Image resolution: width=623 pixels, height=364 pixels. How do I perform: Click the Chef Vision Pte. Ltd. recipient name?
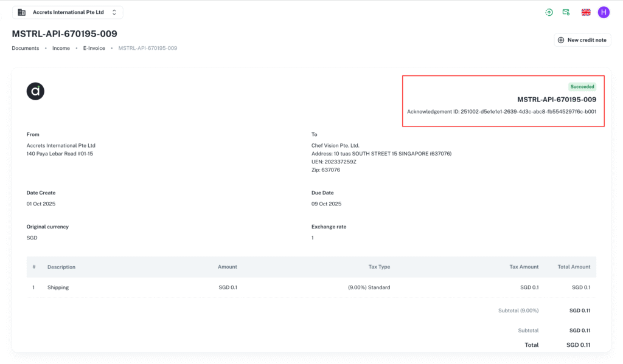pos(336,145)
